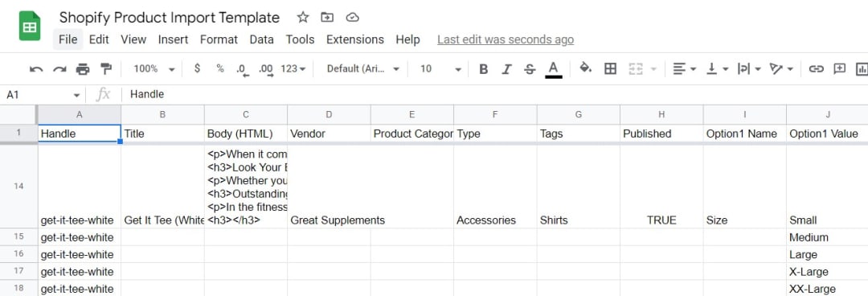Open the Google Sheets home icon
This screenshot has width=868, height=296.
pyautogui.click(x=30, y=26)
